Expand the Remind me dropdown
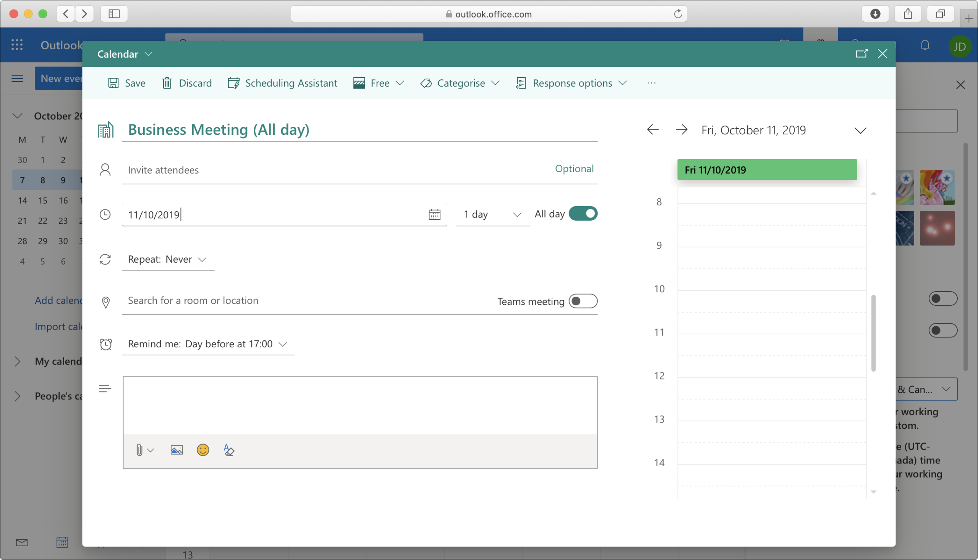Image resolution: width=978 pixels, height=560 pixels. point(208,344)
